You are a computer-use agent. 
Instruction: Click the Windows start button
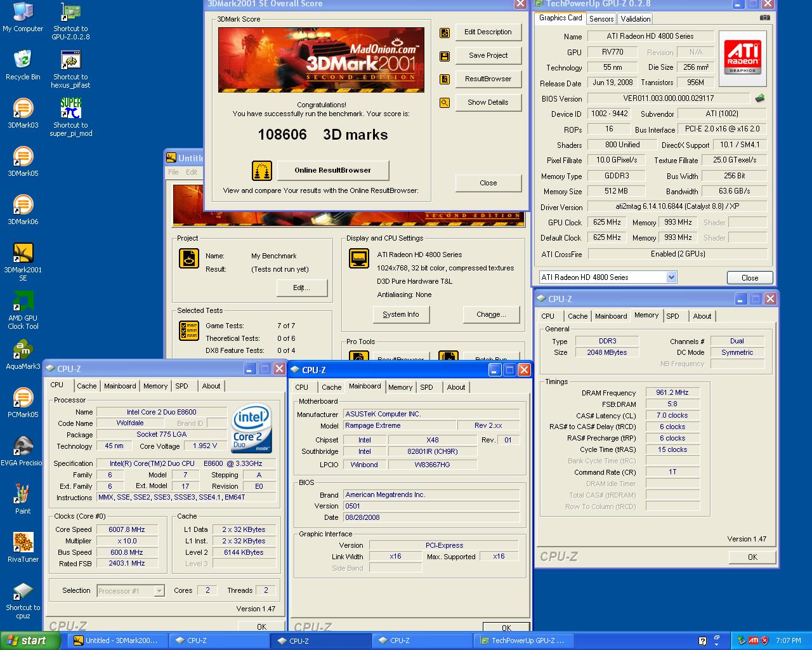[30, 641]
